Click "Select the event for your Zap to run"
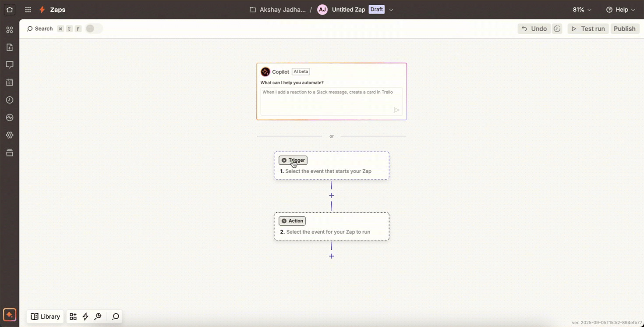Image resolution: width=644 pixels, height=327 pixels. [328, 232]
